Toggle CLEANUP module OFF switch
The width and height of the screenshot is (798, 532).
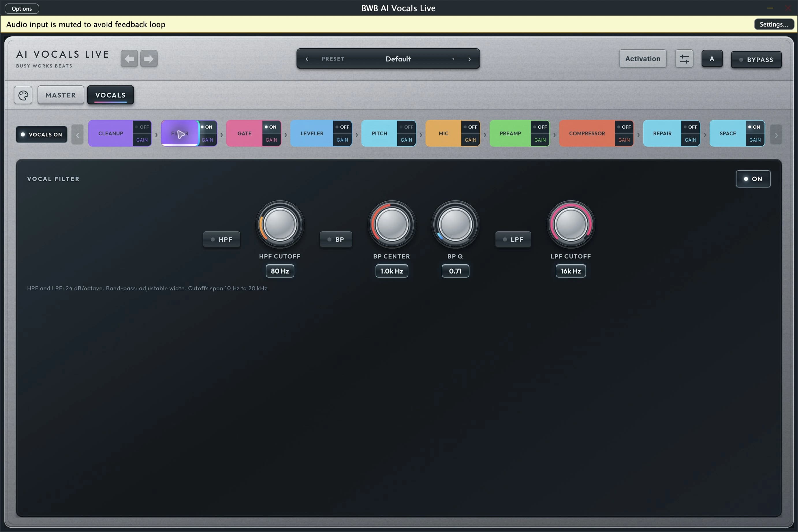[142, 127]
